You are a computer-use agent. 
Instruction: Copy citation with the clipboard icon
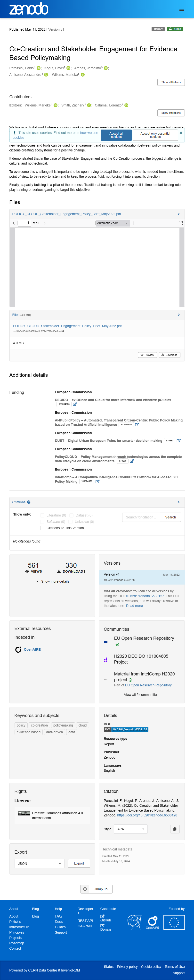click(x=175, y=829)
